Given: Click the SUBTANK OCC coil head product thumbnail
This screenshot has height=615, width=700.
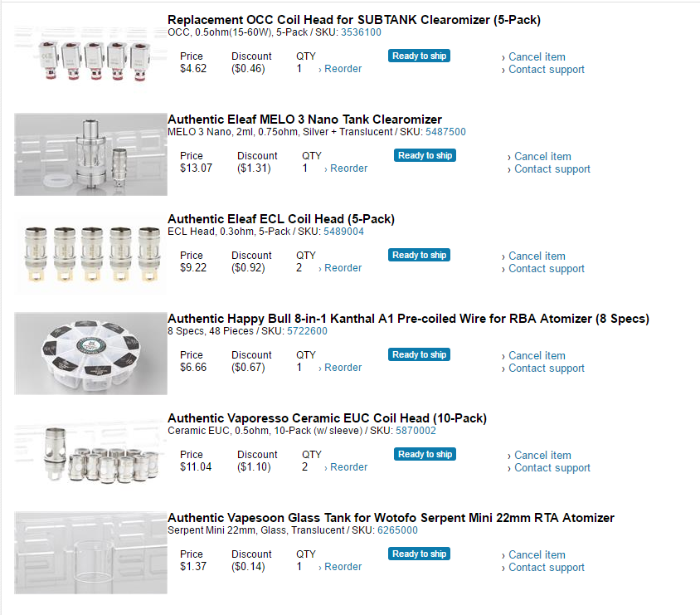Looking at the screenshot, I should [x=90, y=55].
